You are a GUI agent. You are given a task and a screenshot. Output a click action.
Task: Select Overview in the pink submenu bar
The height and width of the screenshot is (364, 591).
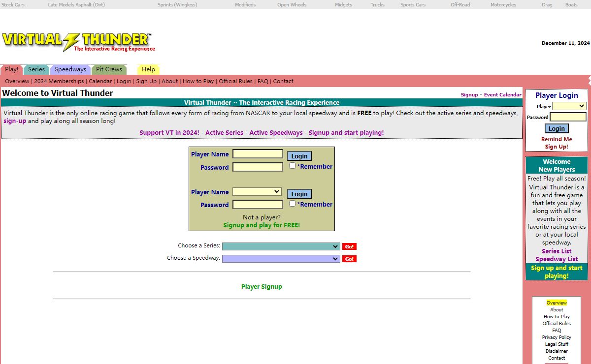[x=17, y=81]
